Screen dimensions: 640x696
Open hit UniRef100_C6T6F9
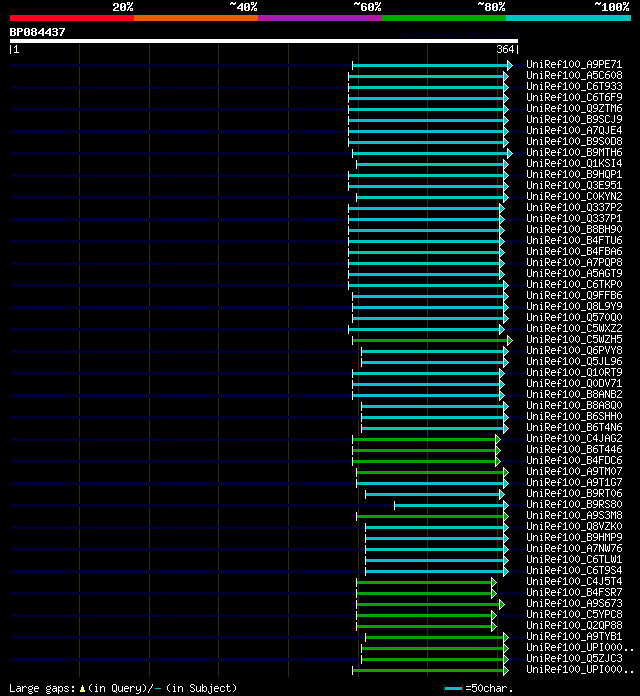coord(574,97)
